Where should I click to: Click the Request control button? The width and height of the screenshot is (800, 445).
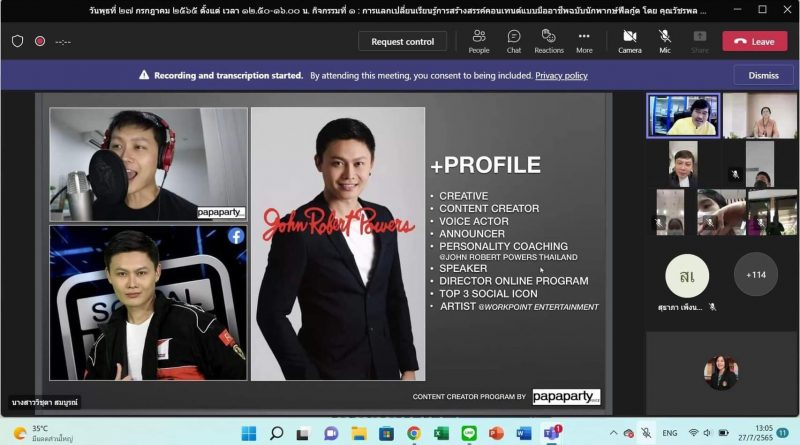pyautogui.click(x=403, y=41)
